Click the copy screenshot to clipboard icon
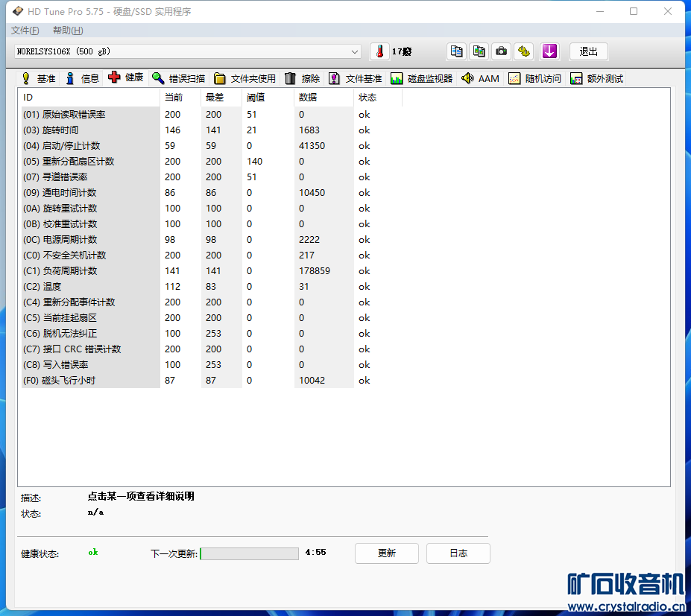691x616 pixels. point(479,51)
